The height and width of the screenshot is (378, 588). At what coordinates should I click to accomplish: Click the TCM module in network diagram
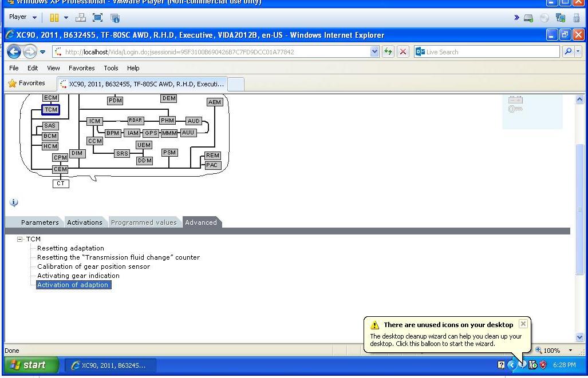coord(50,110)
